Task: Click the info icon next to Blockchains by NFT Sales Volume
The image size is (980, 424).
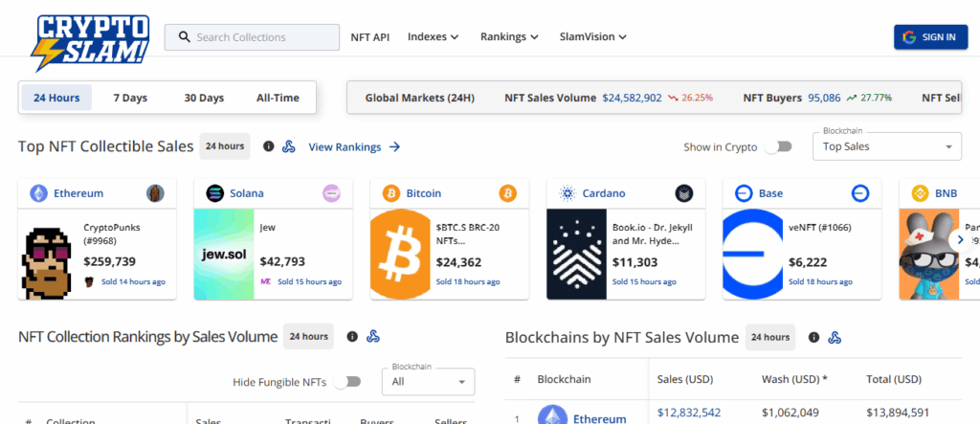Action: point(813,337)
